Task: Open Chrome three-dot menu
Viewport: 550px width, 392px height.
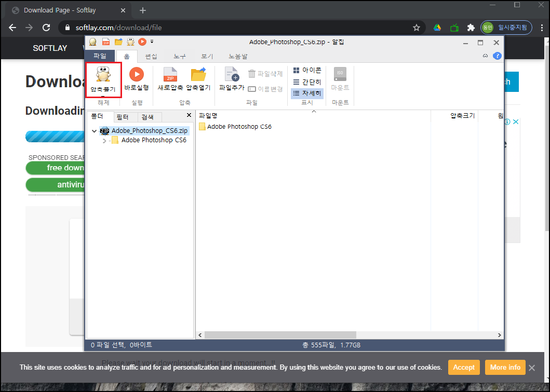Action: tap(542, 28)
